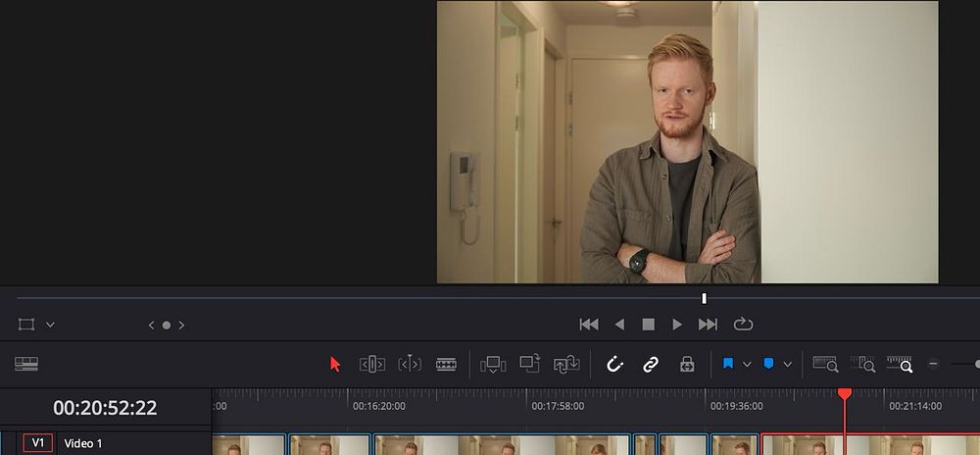980x455 pixels.
Task: Activate Dynamic Trim Mode tool
Action: (410, 365)
